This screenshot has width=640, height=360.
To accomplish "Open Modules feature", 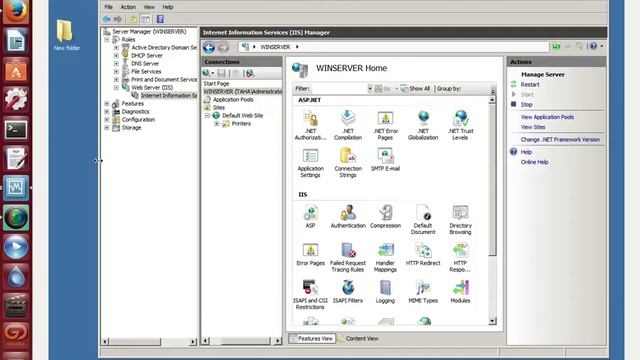I will pyautogui.click(x=460, y=291).
